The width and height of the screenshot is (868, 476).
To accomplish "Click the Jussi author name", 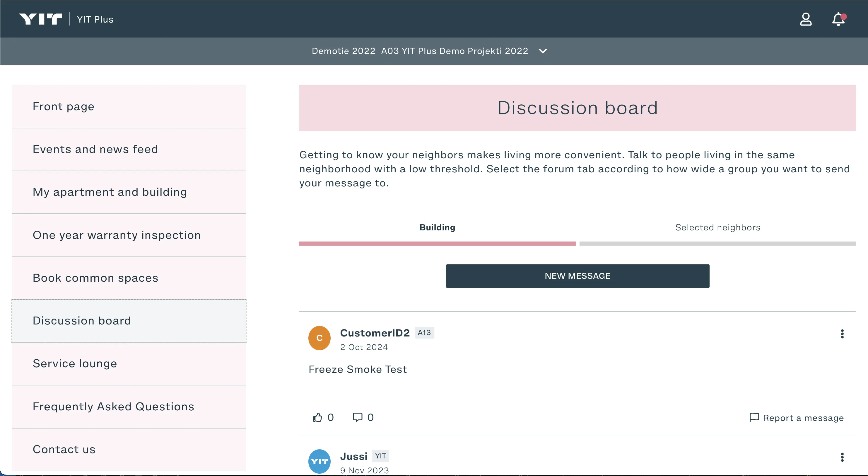I will pyautogui.click(x=353, y=456).
